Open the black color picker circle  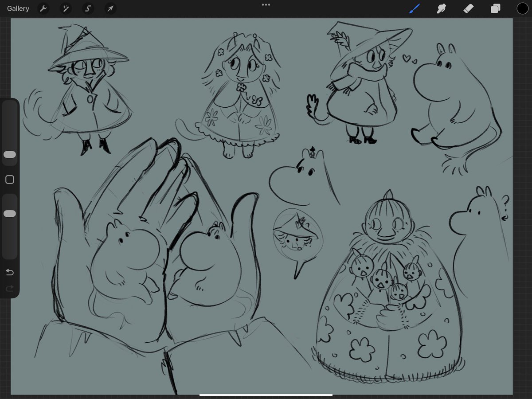[x=522, y=8]
